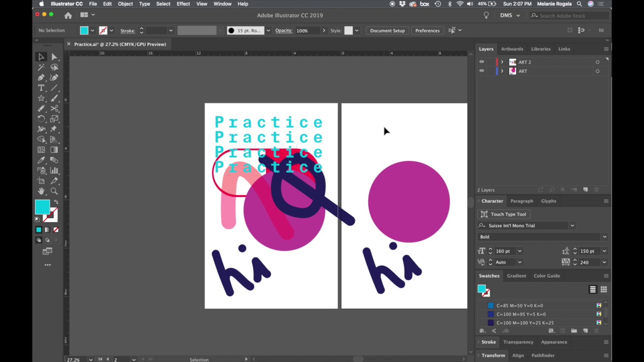
Task: Open the font size 160 pt dropdown
Action: [520, 251]
